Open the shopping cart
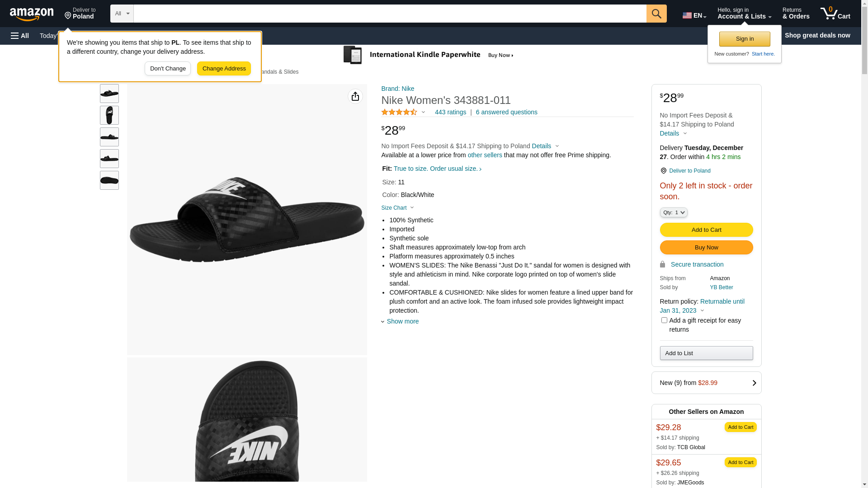Screen dimensions: 868x488 [x=835, y=14]
